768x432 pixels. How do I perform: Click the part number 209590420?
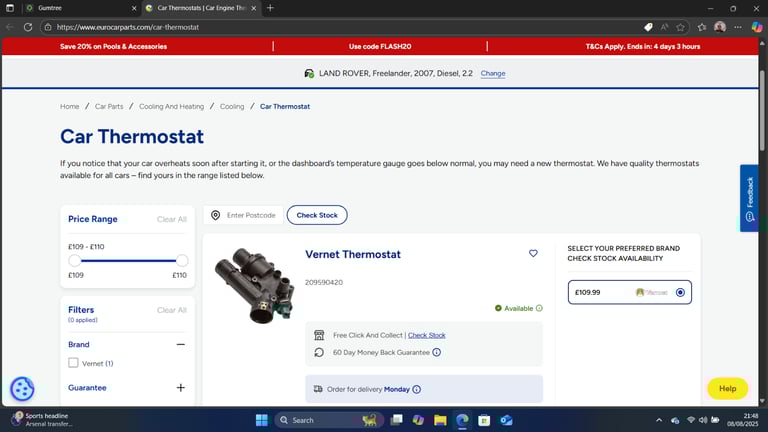pos(324,282)
